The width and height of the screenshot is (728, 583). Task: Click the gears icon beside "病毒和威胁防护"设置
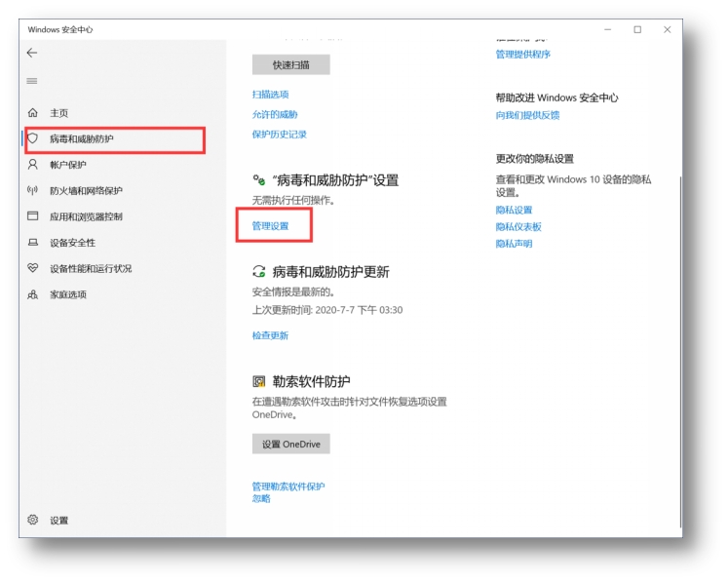pos(259,179)
